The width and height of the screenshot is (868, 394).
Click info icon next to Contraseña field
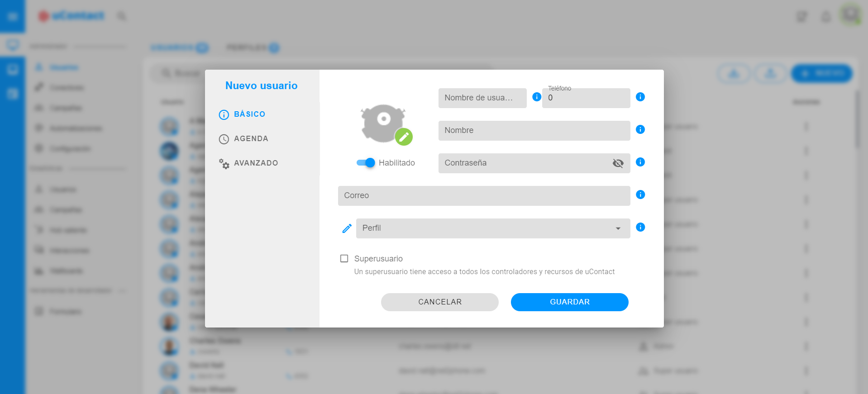(x=640, y=162)
